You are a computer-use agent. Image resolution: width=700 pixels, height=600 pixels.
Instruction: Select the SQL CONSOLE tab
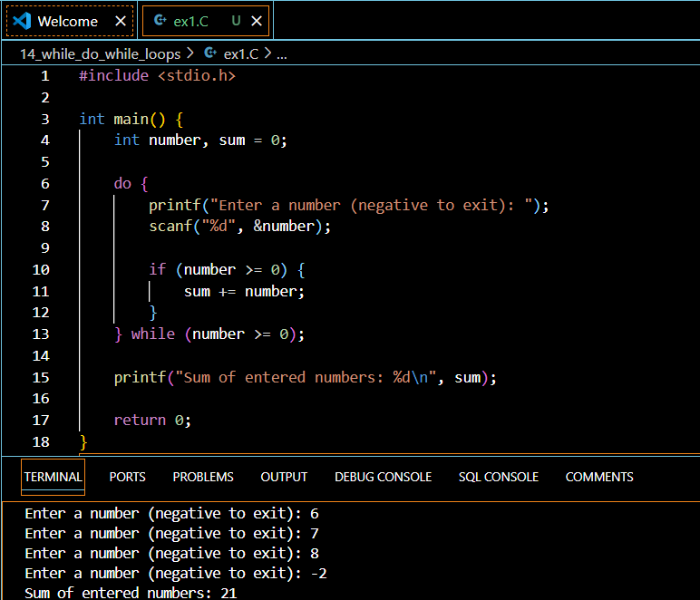point(498,477)
